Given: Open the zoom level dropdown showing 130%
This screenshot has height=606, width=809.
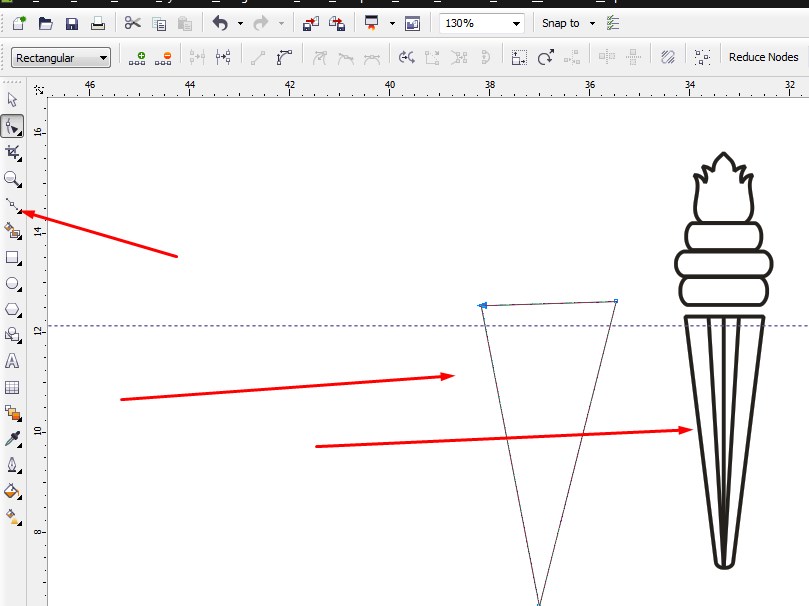Looking at the screenshot, I should pyautogui.click(x=515, y=22).
